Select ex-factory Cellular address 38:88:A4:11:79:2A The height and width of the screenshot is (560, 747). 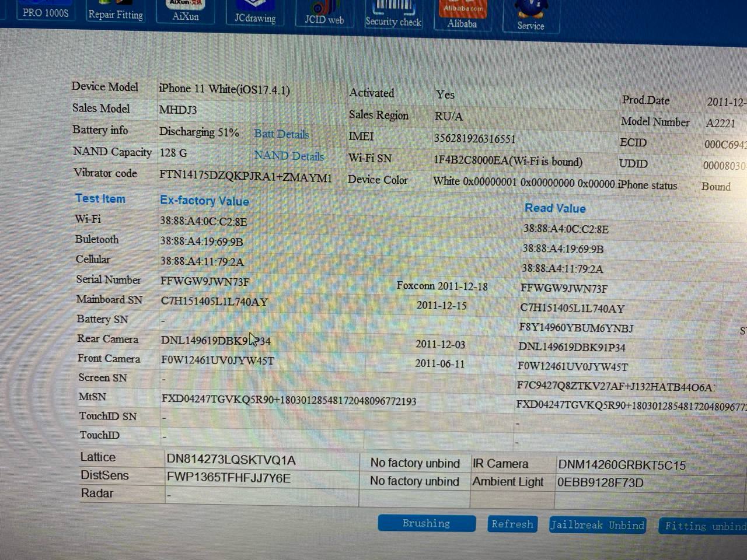202,261
